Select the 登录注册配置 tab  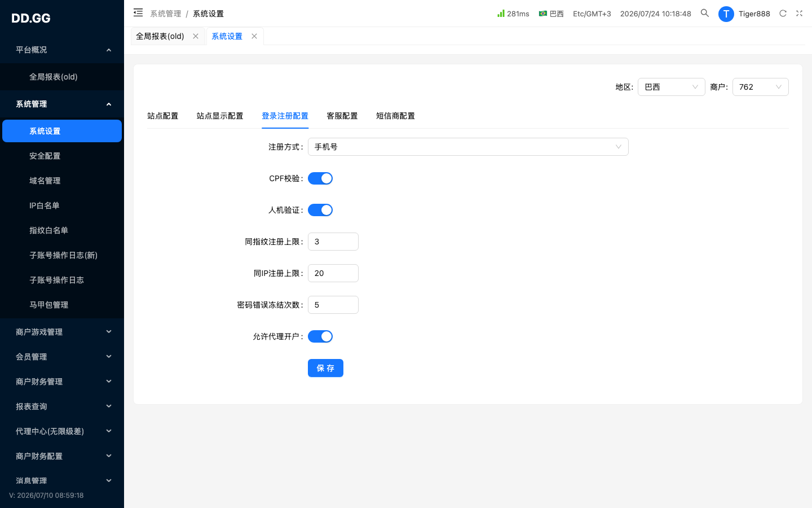(x=285, y=116)
